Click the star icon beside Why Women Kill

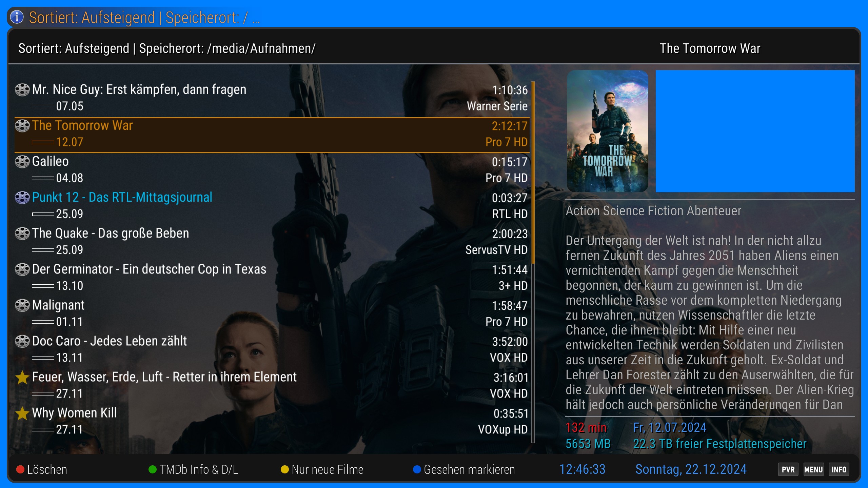coord(22,413)
